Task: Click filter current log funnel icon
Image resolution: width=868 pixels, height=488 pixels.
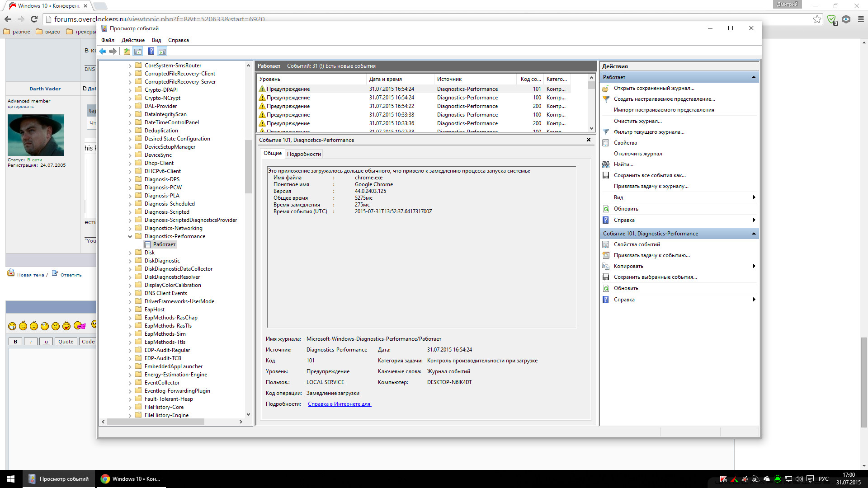Action: coord(606,132)
